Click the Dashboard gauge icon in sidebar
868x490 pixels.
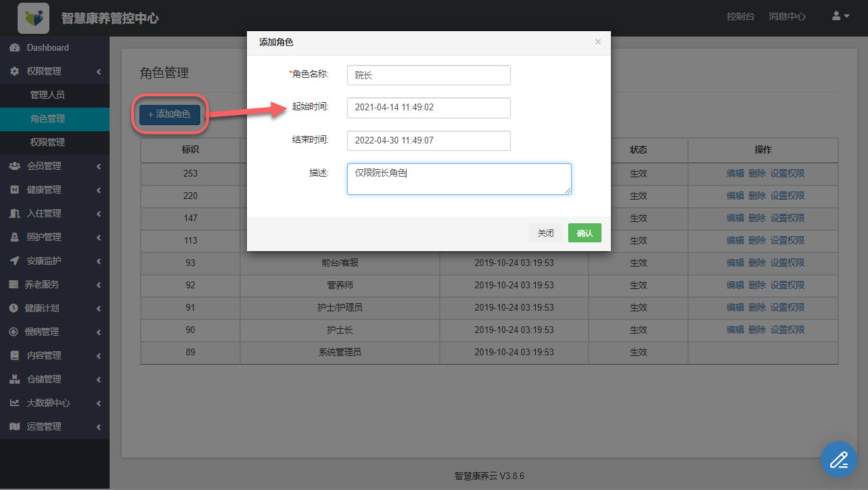[x=14, y=48]
